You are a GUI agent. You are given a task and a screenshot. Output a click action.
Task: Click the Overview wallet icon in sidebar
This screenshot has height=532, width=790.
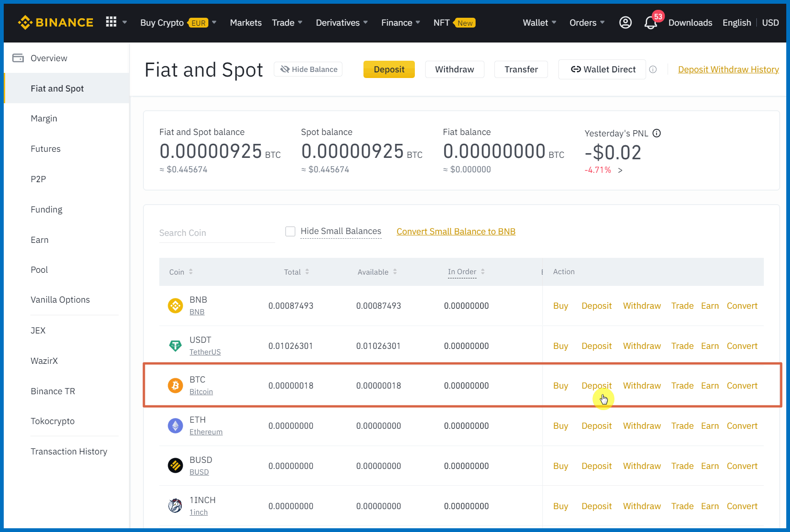click(x=18, y=58)
